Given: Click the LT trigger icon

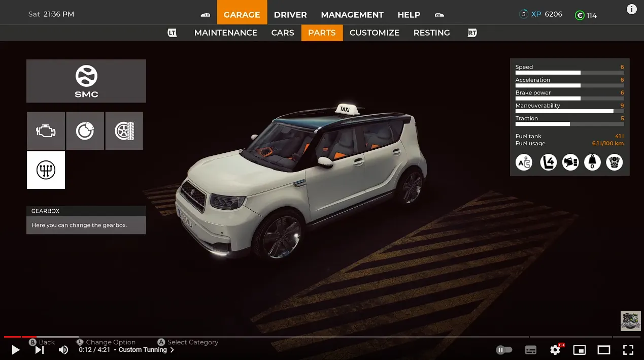Looking at the screenshot, I should [x=173, y=33].
